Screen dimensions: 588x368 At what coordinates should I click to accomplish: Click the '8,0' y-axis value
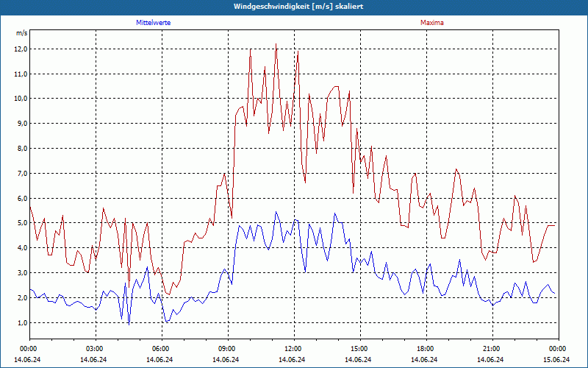point(22,149)
